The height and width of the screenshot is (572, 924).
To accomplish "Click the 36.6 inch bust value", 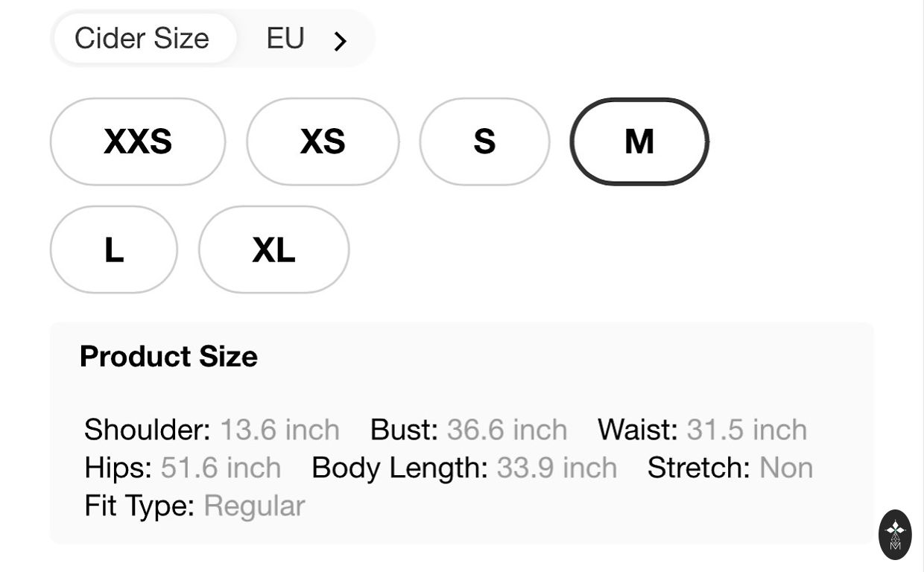I will coord(507,430).
